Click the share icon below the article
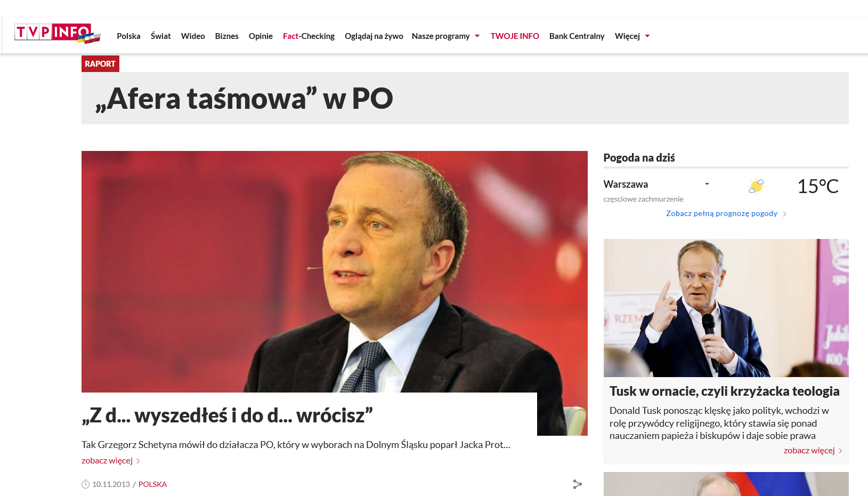868x496 pixels. point(577,484)
